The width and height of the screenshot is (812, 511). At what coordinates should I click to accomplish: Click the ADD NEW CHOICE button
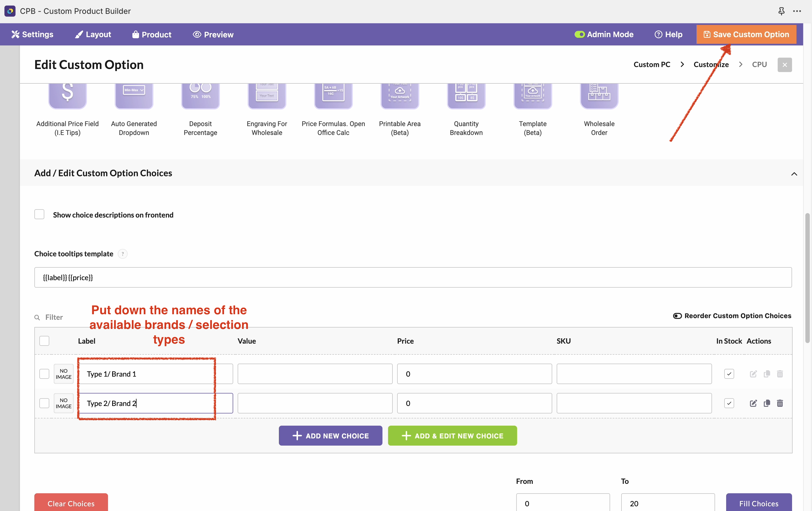(x=330, y=436)
